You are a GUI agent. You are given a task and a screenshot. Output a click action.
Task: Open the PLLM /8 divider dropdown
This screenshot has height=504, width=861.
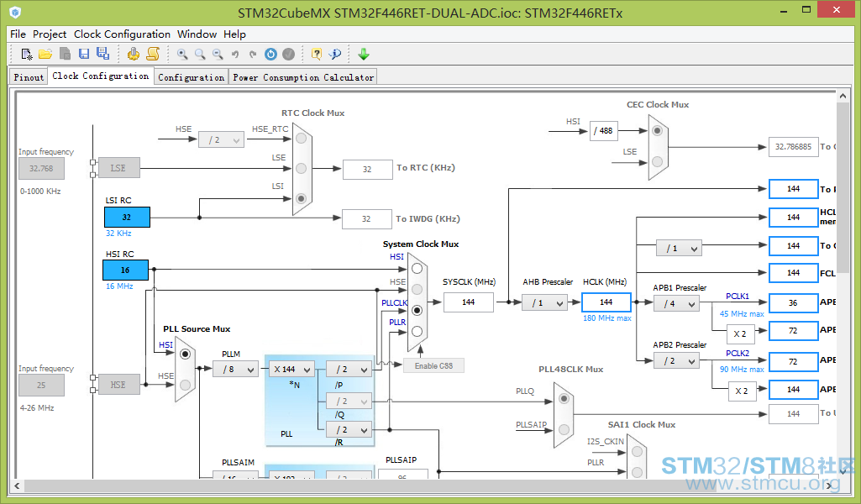click(235, 370)
